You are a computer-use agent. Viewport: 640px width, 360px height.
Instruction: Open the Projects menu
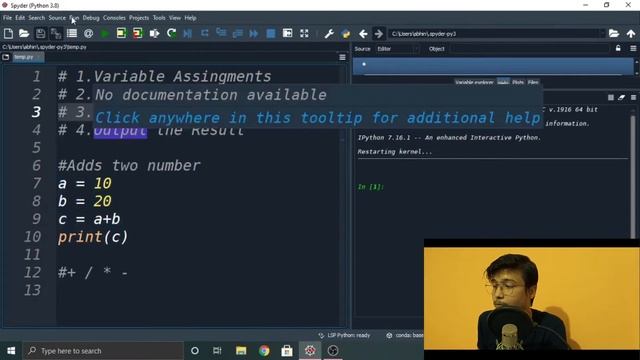139,18
